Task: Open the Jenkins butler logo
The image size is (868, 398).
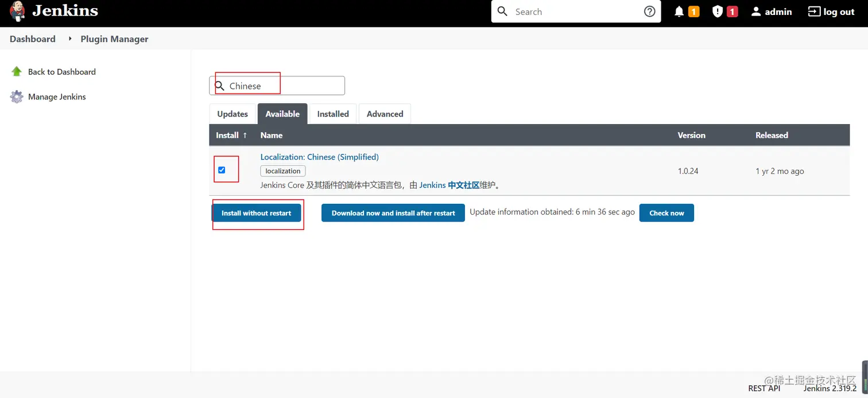Action: coord(18,11)
